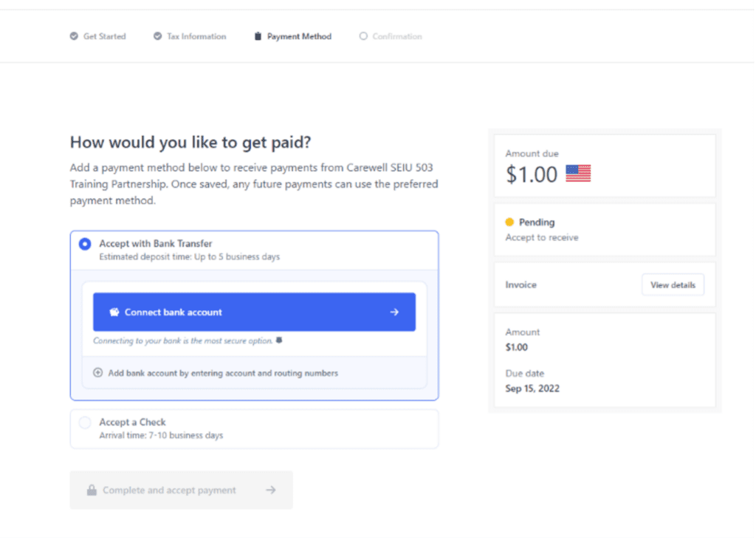Click the Tax Information checkmark icon
The image size is (756, 540).
tap(158, 36)
